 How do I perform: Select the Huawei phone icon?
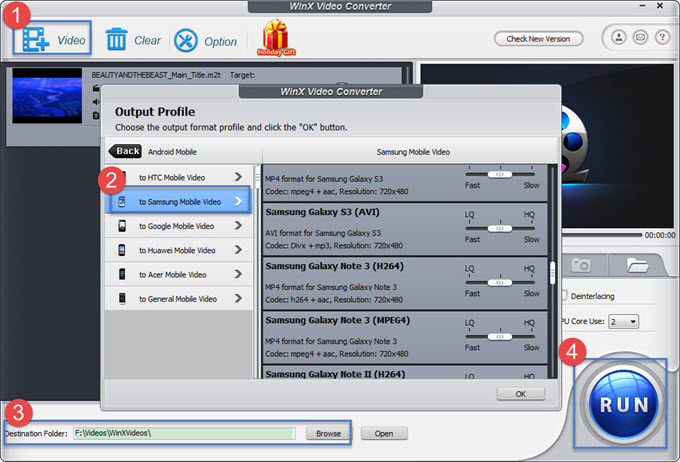(x=122, y=250)
